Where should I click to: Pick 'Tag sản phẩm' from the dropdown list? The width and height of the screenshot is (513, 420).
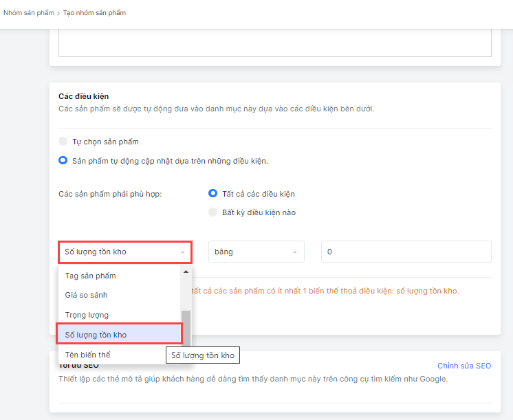91,276
